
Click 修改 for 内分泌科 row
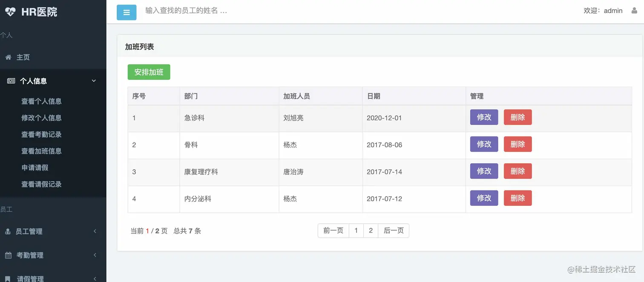pos(484,198)
